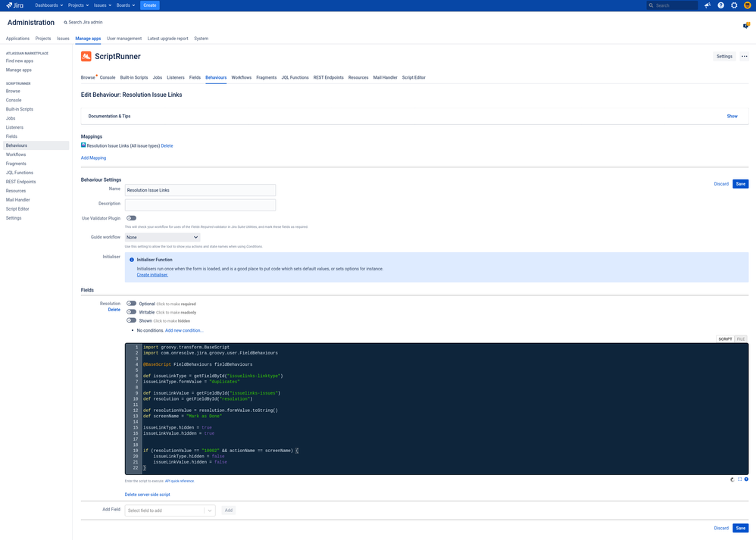Save the behaviour settings
This screenshot has width=756, height=540.
[x=740, y=183]
